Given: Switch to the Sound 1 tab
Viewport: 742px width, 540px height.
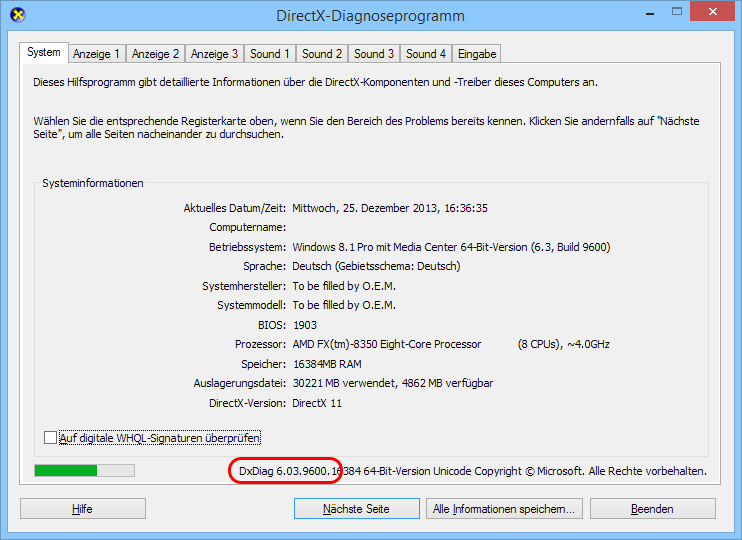Looking at the screenshot, I should (270, 54).
